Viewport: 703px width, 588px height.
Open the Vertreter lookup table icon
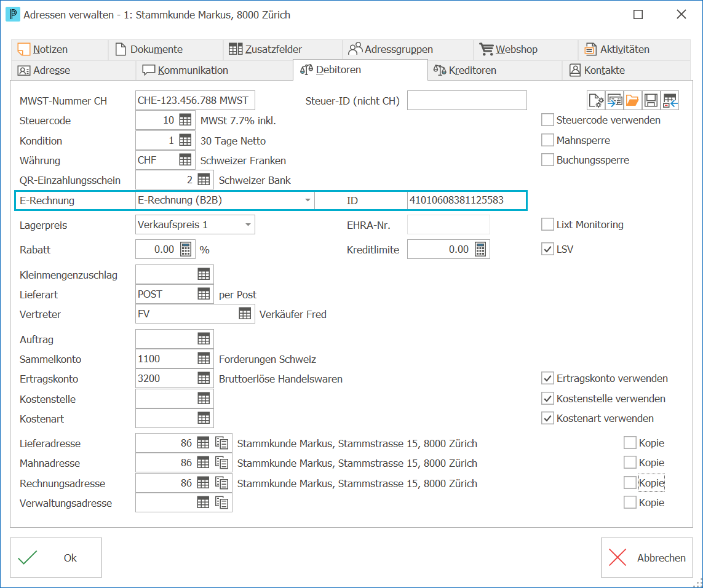tap(245, 314)
